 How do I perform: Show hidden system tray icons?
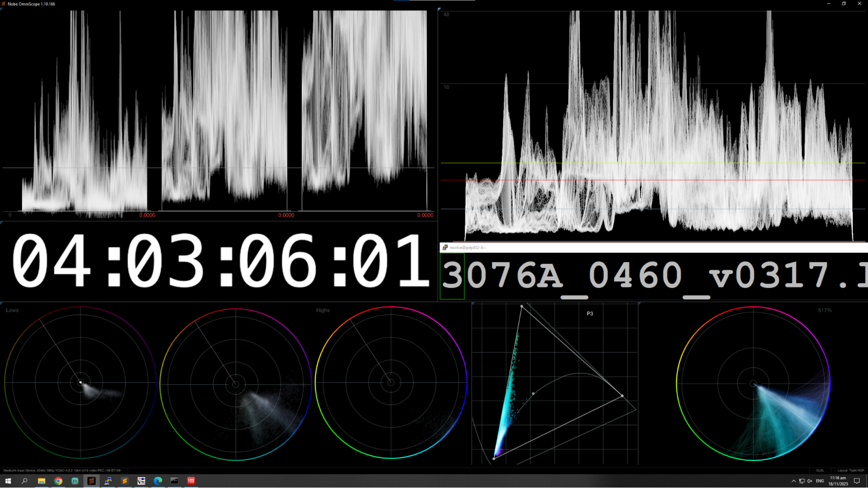[793, 481]
